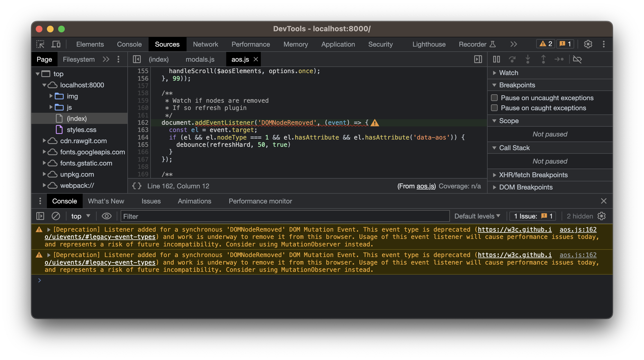Toggle the live expression eye icon

click(x=106, y=216)
